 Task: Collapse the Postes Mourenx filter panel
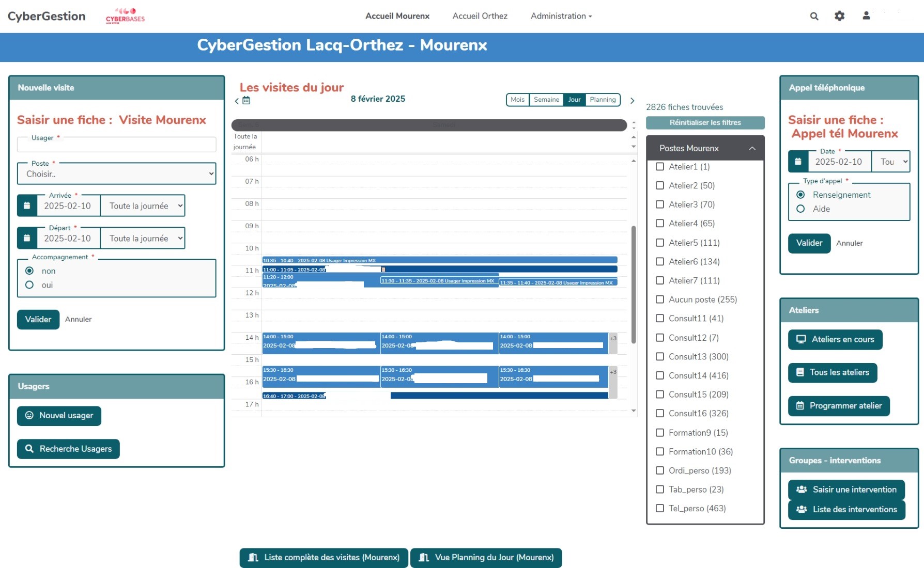[752, 148]
